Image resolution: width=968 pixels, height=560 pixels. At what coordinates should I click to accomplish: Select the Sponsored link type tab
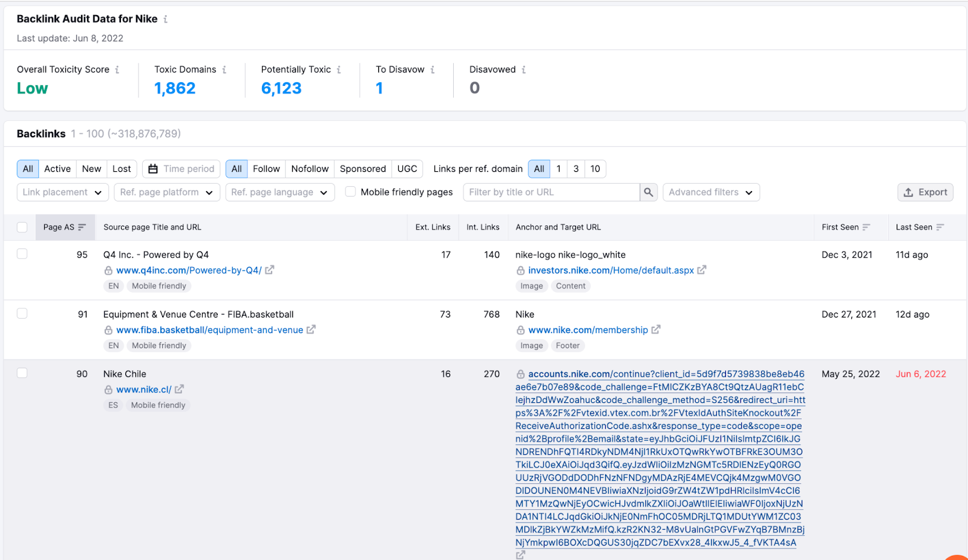(x=363, y=169)
